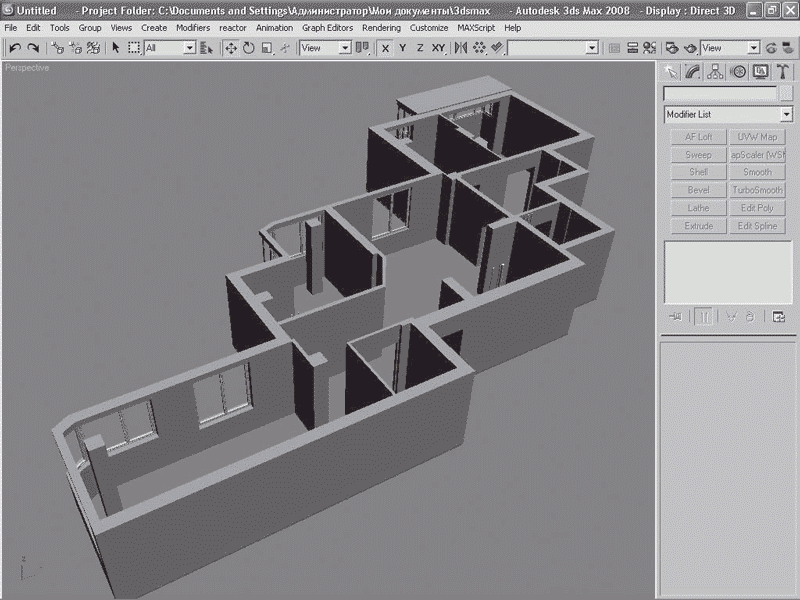Viewport: 800px width, 600px height.
Task: Click the object color swatch beside name field
Action: click(x=786, y=94)
